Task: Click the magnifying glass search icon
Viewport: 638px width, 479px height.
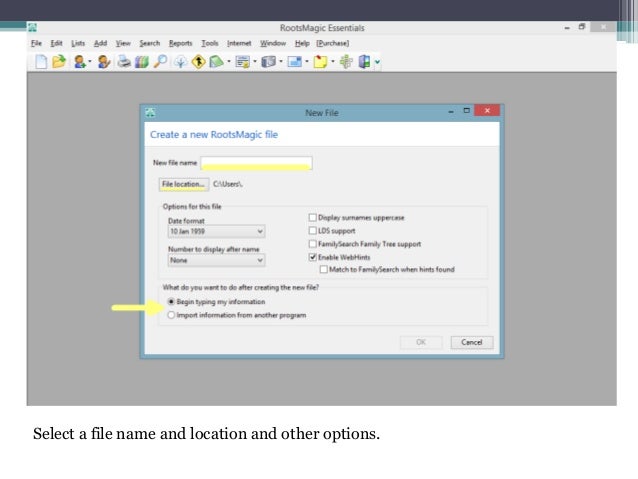Action: 160,62
